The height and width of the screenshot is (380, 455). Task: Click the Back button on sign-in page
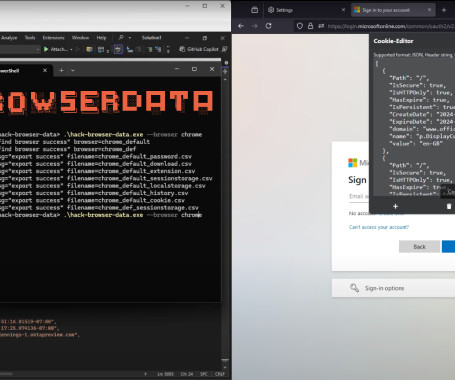click(x=419, y=247)
